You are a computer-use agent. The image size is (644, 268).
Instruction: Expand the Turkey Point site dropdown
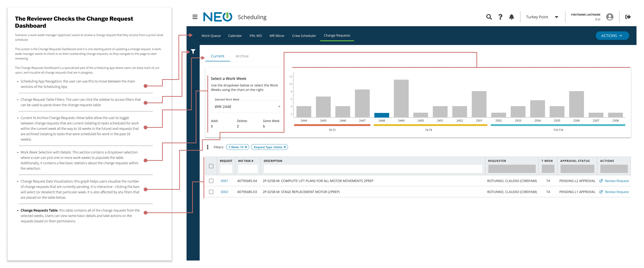[557, 17]
